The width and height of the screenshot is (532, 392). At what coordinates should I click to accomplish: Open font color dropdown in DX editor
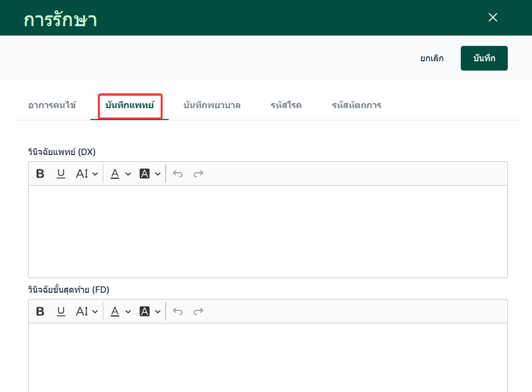coord(120,173)
